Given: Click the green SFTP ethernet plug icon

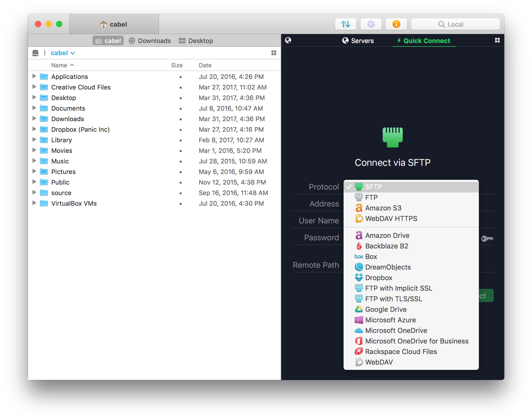Looking at the screenshot, I should (x=392, y=137).
